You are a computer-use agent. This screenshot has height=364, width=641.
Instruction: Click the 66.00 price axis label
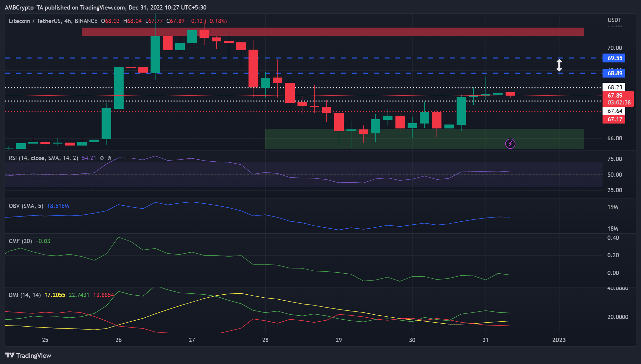point(614,138)
